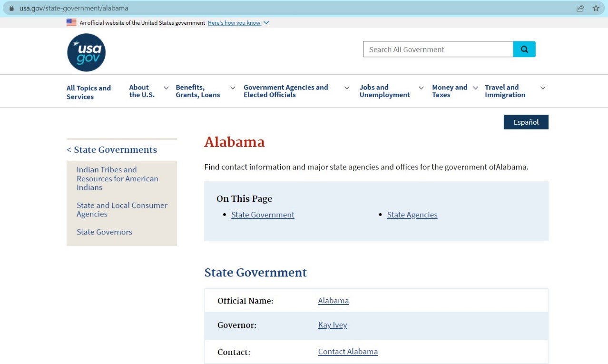608x364 pixels.
Task: Open the Kay Ivey governor link
Action: (x=333, y=325)
